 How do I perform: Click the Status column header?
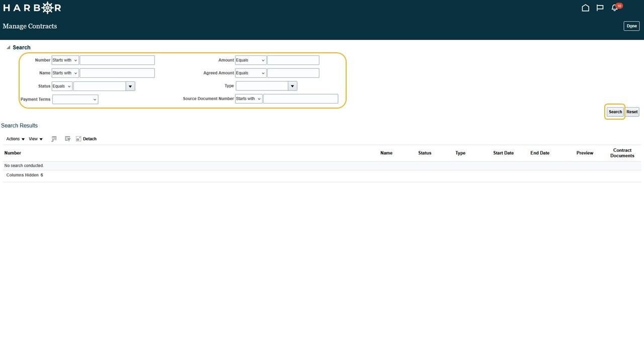click(x=425, y=153)
